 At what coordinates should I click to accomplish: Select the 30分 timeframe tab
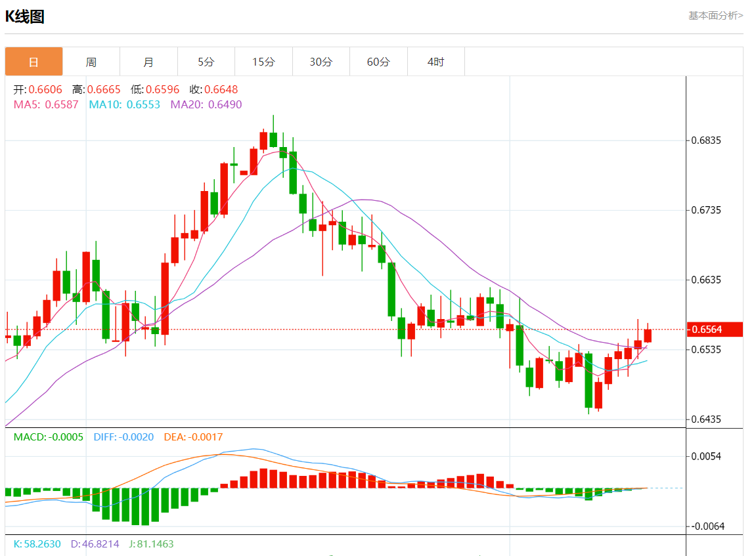point(321,62)
